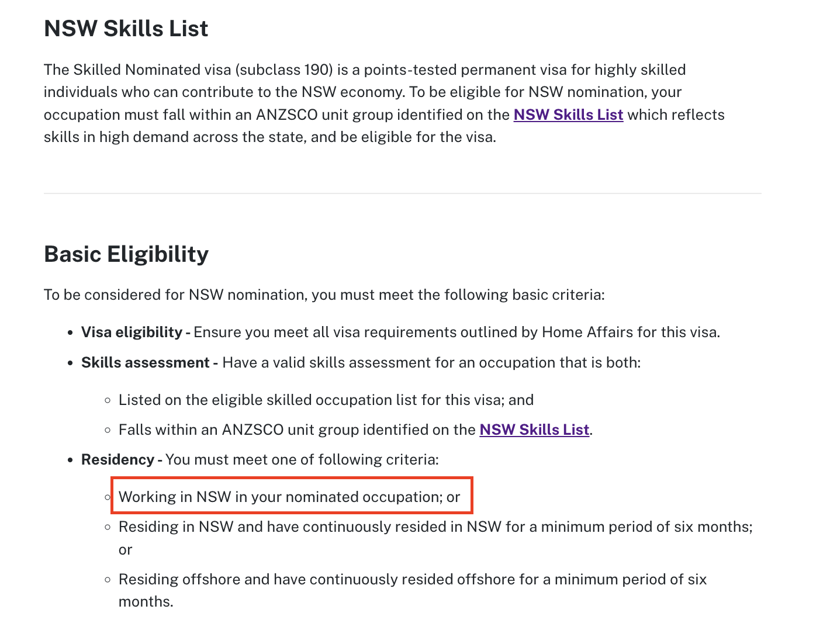Click "Listed on the eligible skilled occupation list" item
The width and height of the screenshot is (837, 644).
(x=326, y=400)
